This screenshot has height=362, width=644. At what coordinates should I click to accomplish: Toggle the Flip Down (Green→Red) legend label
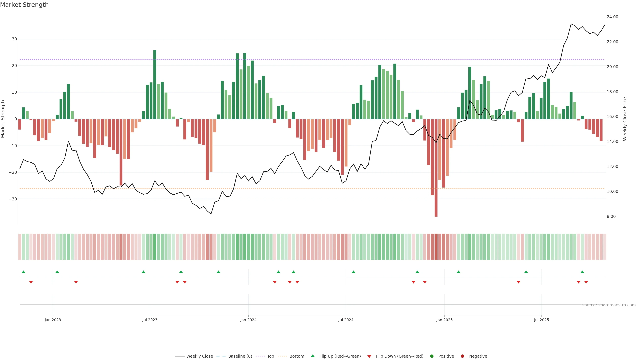pos(399,356)
